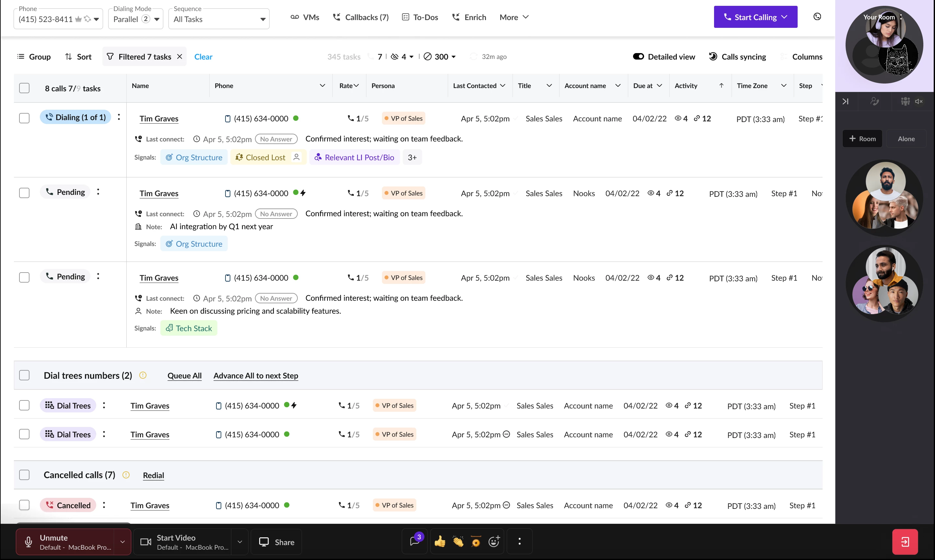This screenshot has height=560, width=935.
Task: Select the Cancelled calls group checkbox
Action: [x=24, y=475]
